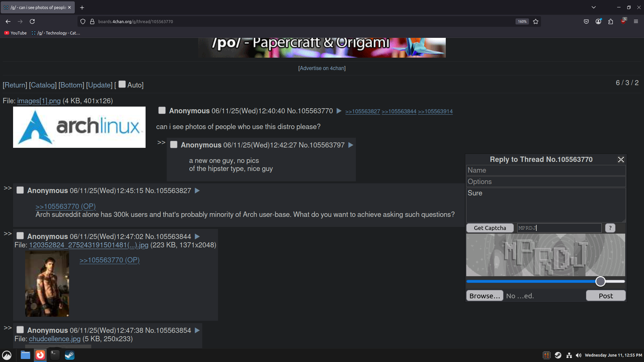This screenshot has width=644, height=362.
Task: Open the tracking protection shield icon
Action: coord(83,21)
